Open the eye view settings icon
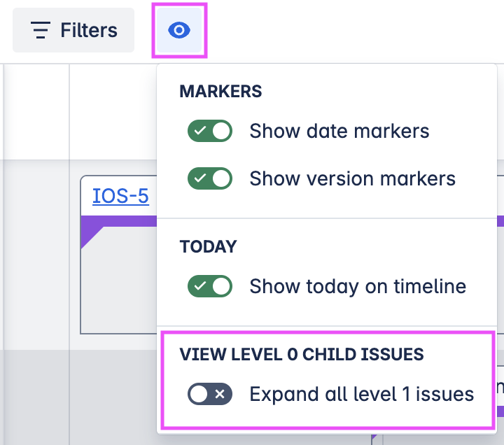This screenshot has width=504, height=445. click(179, 31)
